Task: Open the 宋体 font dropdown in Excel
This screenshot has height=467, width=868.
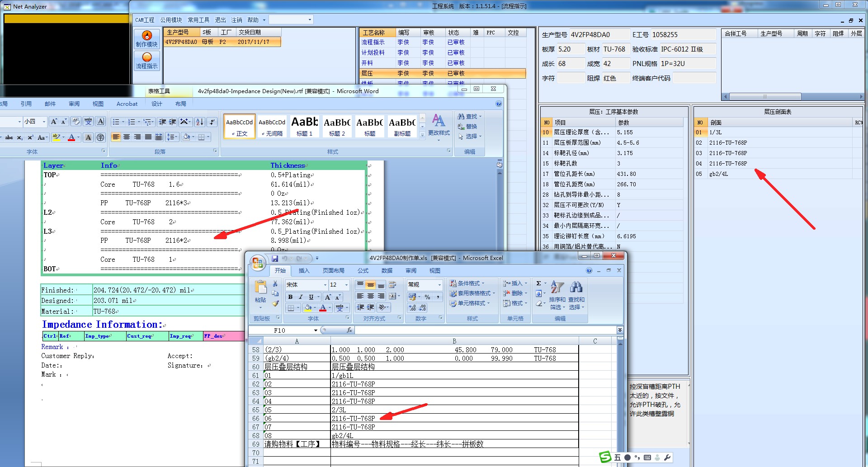Action: click(325, 285)
